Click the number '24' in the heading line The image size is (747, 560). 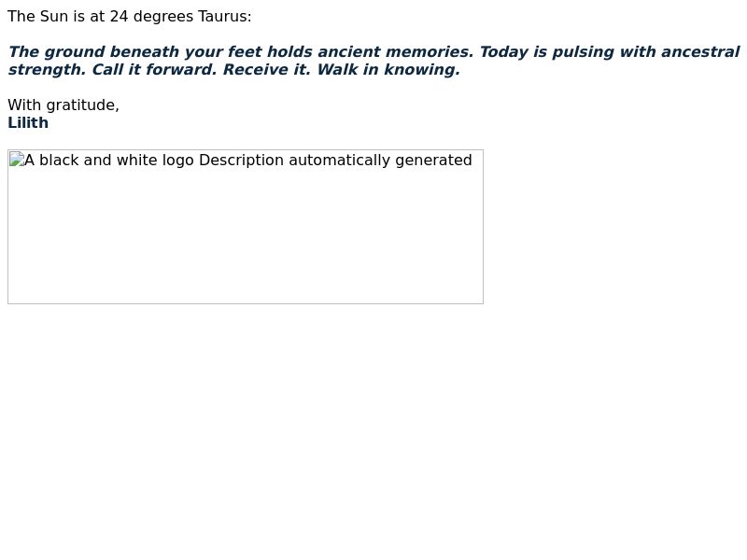tap(120, 17)
